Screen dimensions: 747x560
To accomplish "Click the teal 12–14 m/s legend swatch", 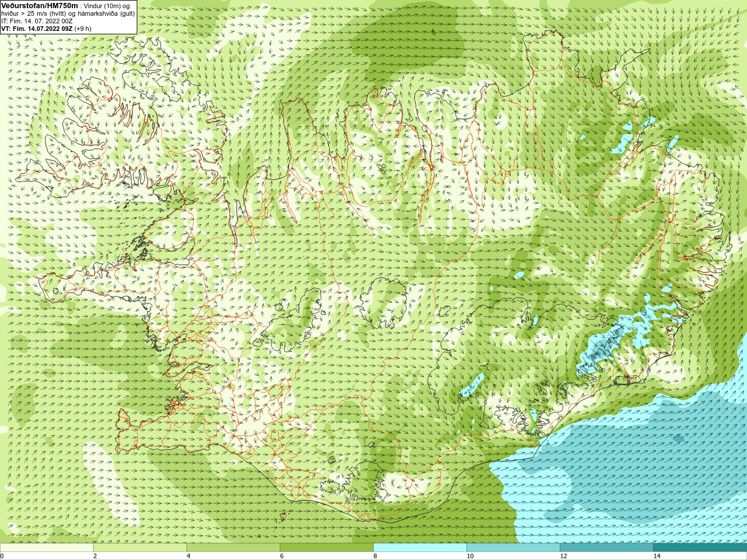I will tap(607, 548).
